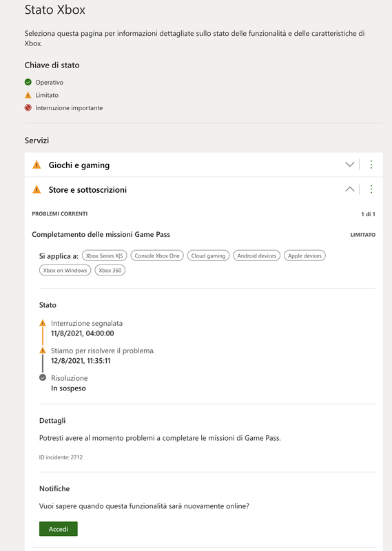
Task: Click Completamento delle missioni Game Pass title
Action: 101,234
